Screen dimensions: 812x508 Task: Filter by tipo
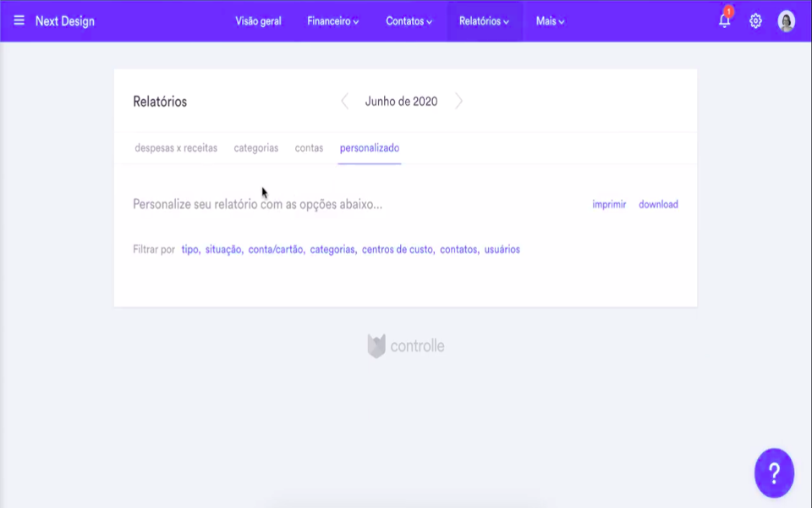190,249
